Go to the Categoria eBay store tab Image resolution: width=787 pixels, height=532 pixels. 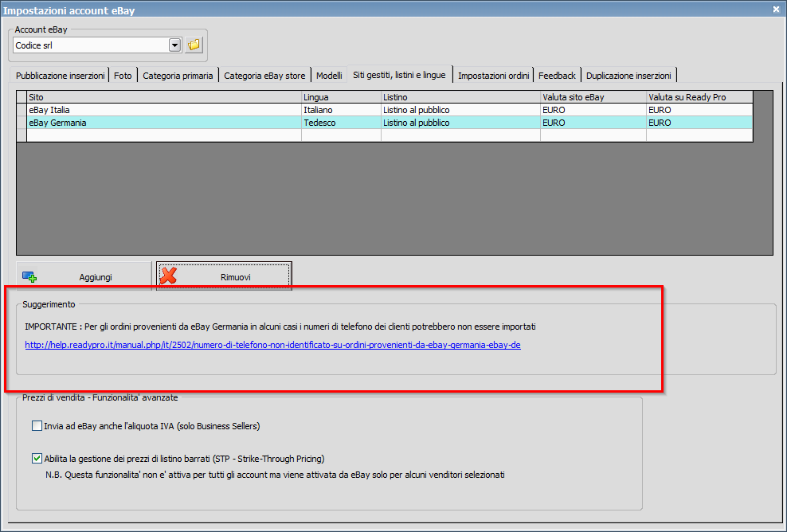(264, 76)
